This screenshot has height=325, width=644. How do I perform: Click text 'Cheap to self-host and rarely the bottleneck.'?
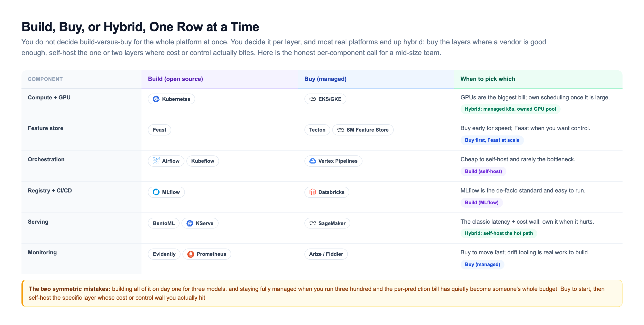518,160
